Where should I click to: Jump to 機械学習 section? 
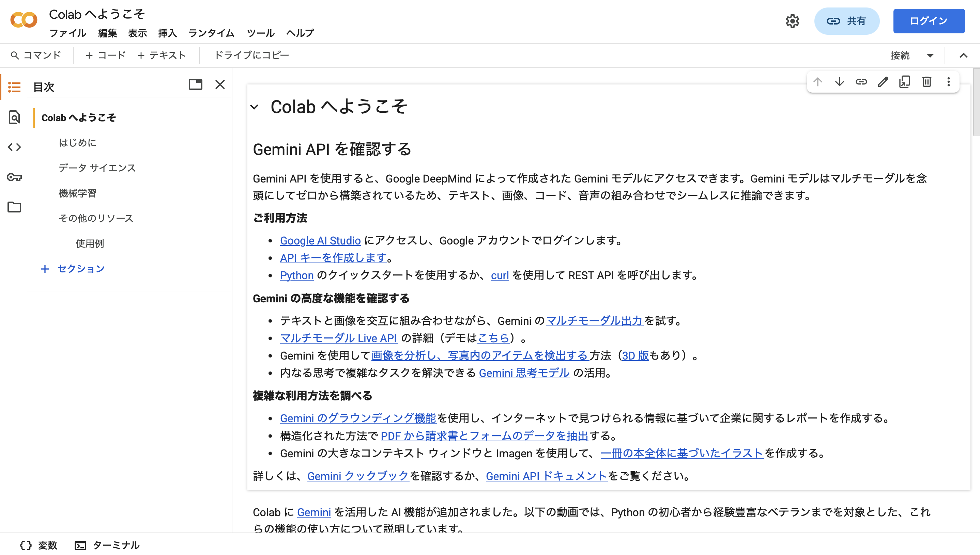77,193
